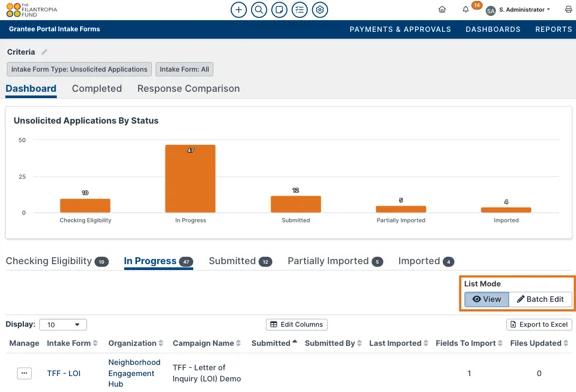The image size is (576, 392).
Task: Open the notes icon in top toolbar
Action: coord(279,10)
